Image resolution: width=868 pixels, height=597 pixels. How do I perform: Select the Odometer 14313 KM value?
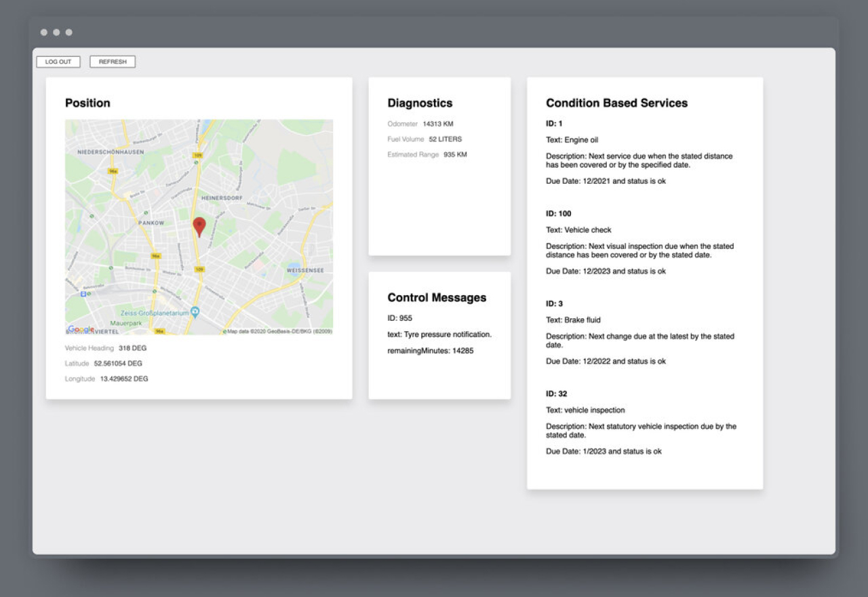tap(438, 124)
